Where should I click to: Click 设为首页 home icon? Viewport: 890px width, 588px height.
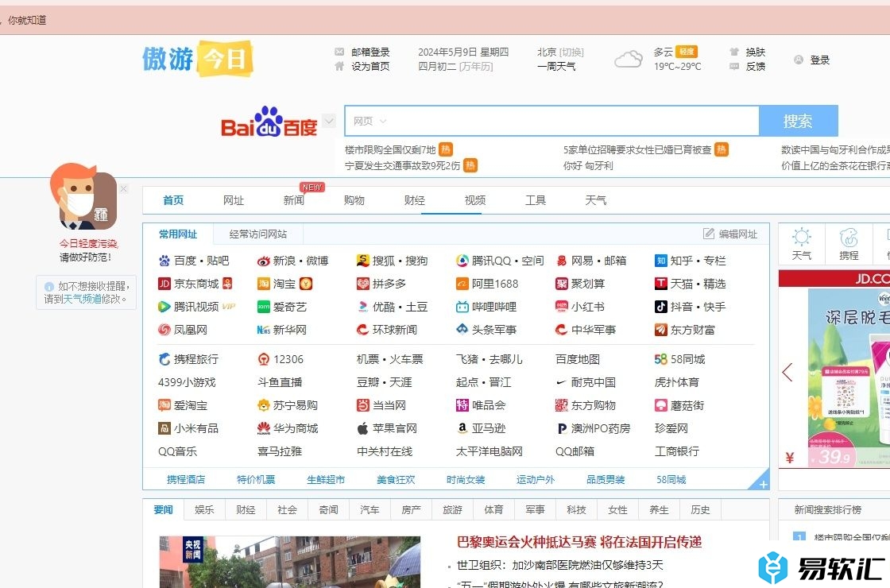click(x=339, y=67)
